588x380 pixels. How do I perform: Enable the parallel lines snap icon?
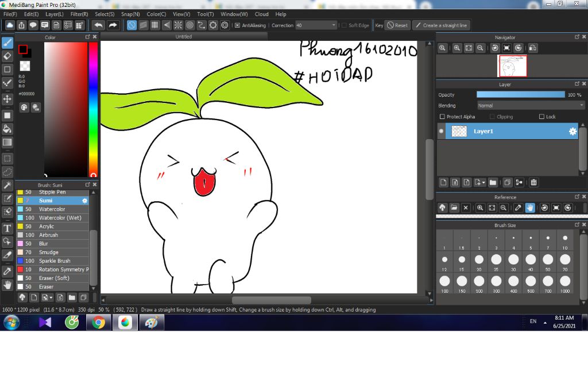tap(143, 25)
